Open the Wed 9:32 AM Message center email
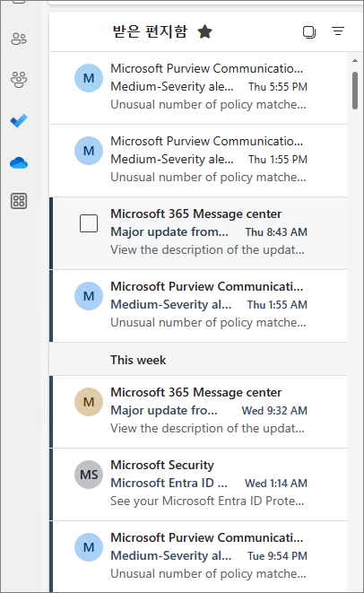 click(x=198, y=412)
